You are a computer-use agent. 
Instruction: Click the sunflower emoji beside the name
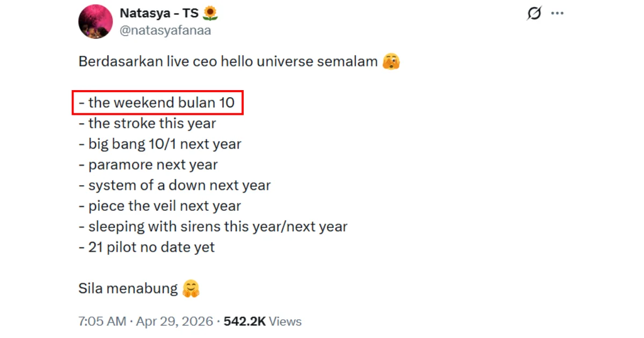coord(210,13)
